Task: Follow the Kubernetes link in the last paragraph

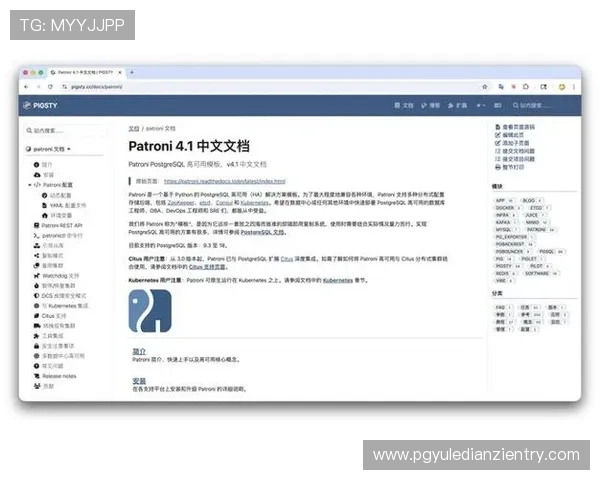Action: pyautogui.click(x=338, y=280)
